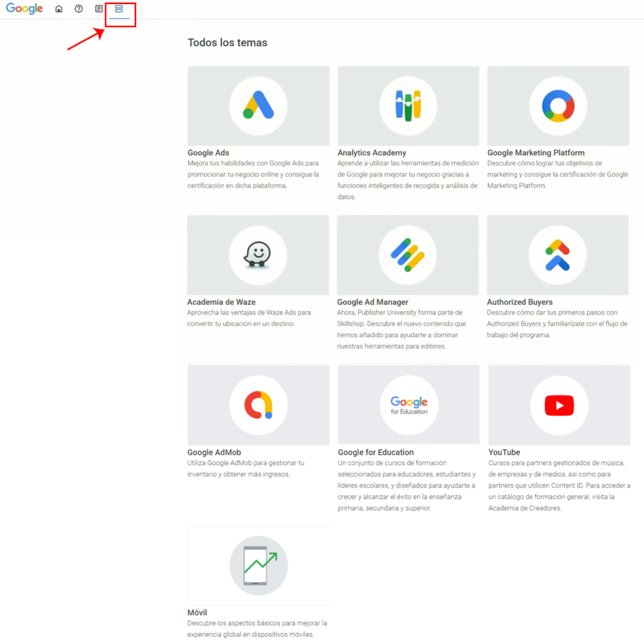This screenshot has width=644, height=644.
Task: Go to home via house icon
Action: [59, 9]
